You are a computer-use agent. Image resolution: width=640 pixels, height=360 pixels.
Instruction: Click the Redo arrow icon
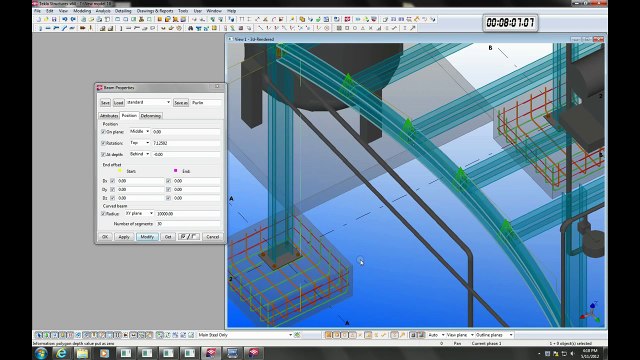pos(73,19)
